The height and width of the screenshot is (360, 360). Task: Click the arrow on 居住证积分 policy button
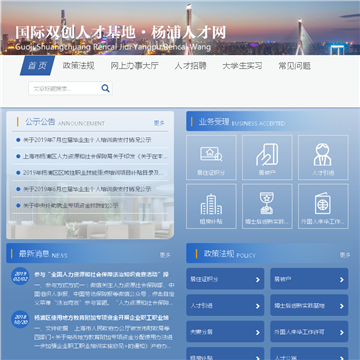[257, 279]
